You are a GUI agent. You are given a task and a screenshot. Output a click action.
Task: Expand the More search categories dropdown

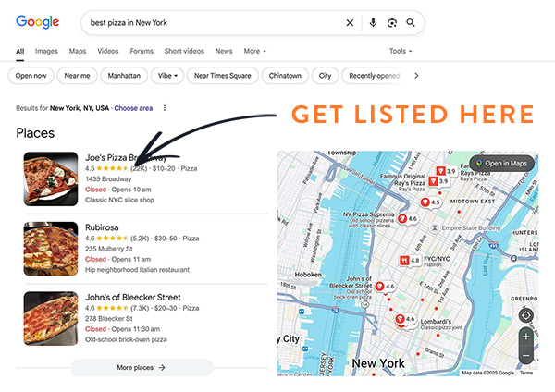click(x=255, y=51)
